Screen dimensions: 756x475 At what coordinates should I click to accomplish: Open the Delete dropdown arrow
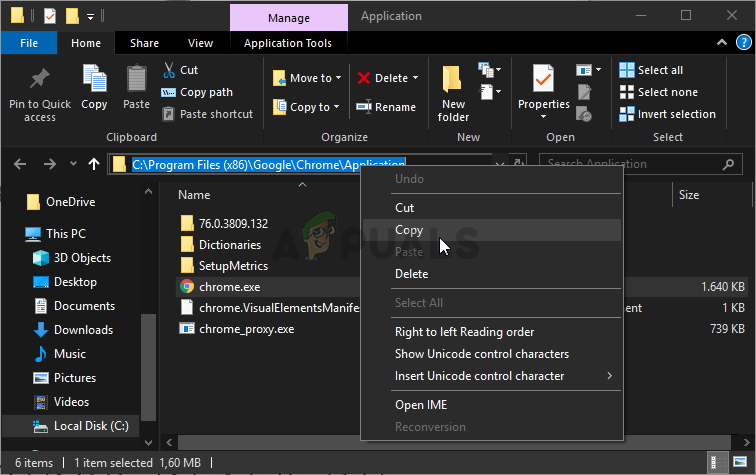point(416,78)
